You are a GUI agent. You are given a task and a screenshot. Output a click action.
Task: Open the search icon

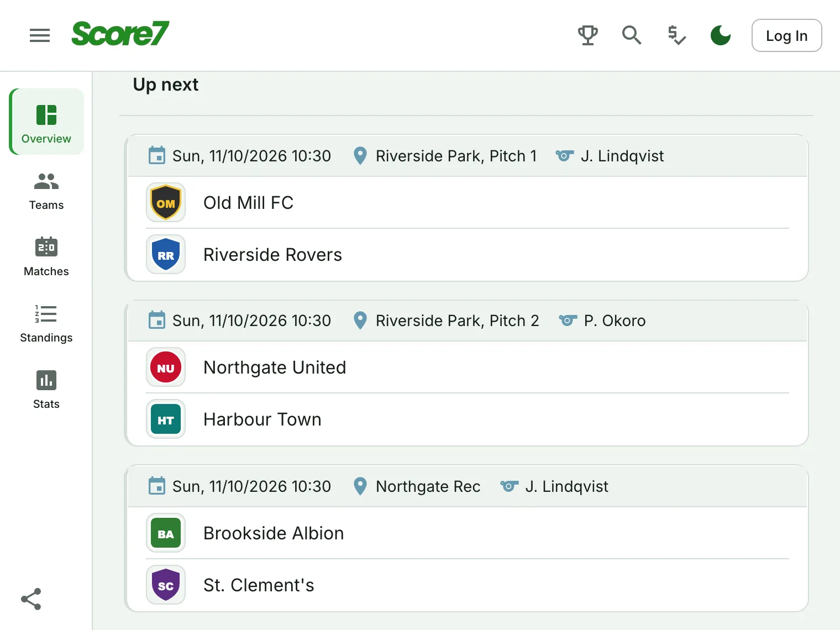coord(632,35)
